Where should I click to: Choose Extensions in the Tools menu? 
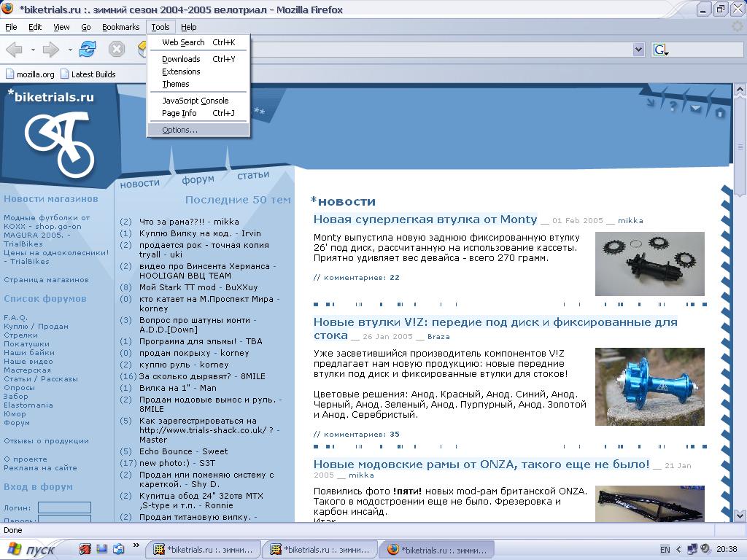pos(181,71)
